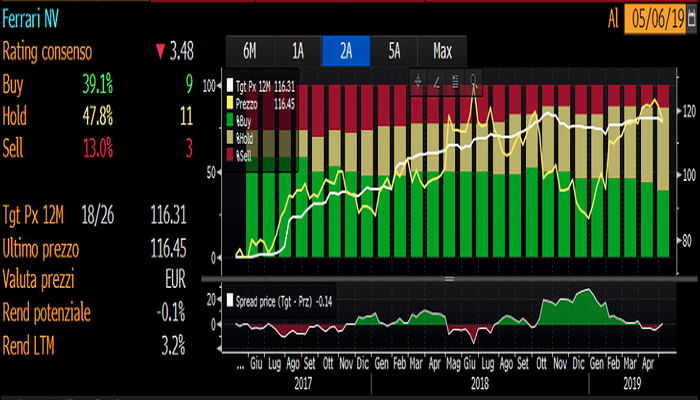This screenshot has height=400, width=700.
Task: Click the EUR currency value
Action: (x=175, y=281)
